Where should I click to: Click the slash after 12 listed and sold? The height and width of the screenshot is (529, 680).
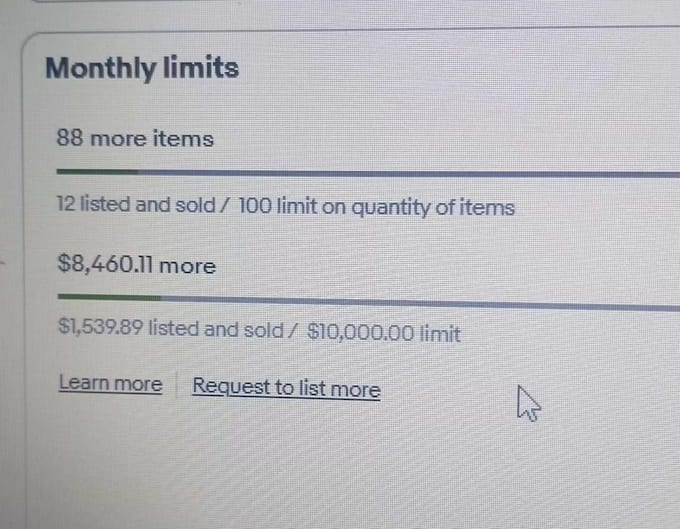(224, 206)
